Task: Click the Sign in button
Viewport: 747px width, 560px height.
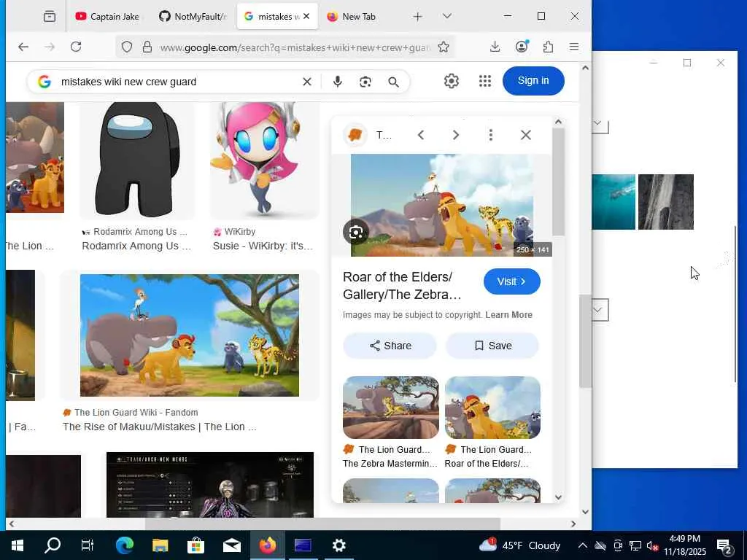Action: [533, 81]
